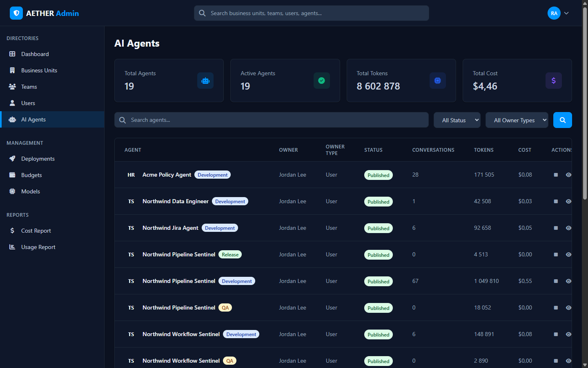Open Deployments management page

coord(52,159)
